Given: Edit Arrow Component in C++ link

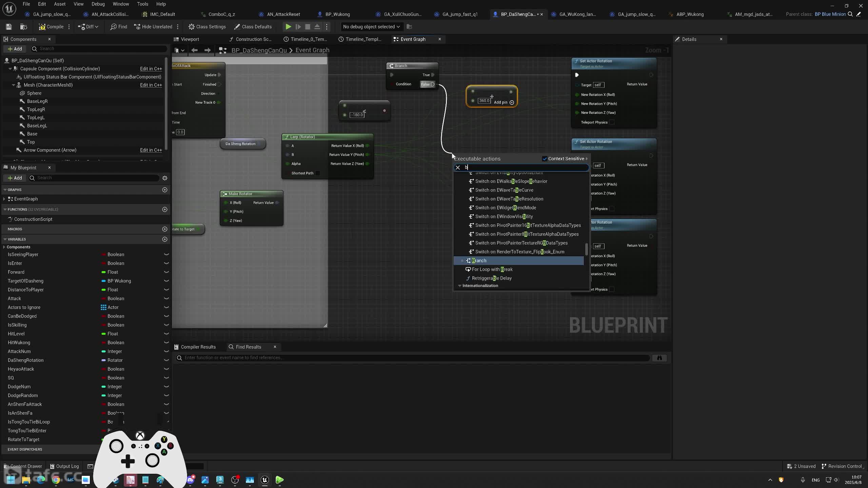Looking at the screenshot, I should 151,150.
